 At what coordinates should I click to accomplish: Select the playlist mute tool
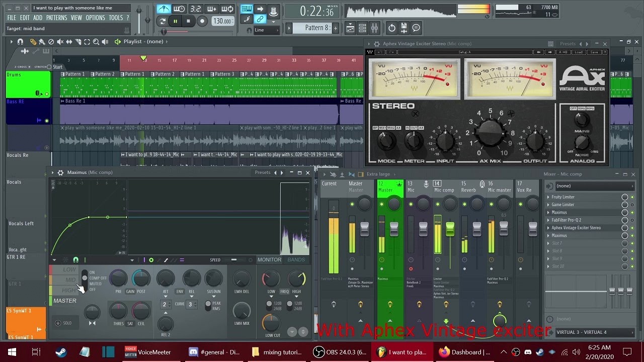tap(60, 42)
